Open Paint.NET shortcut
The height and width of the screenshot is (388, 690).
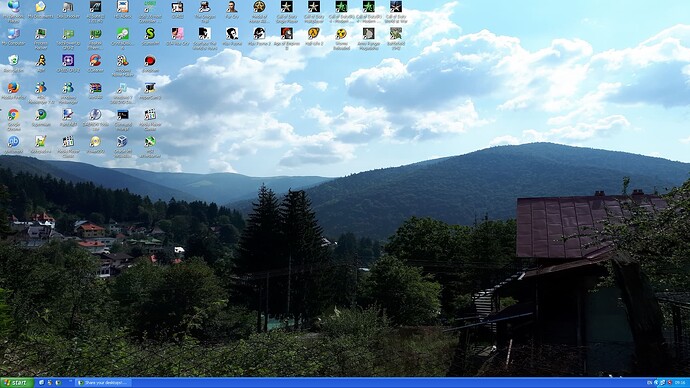68,114
